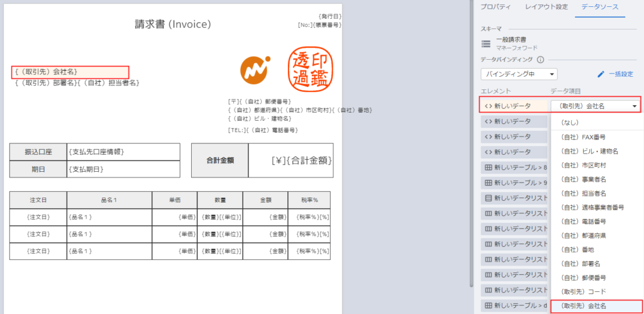Click the red 透過印鑑 seal stamp
This screenshot has height=314, width=644.
[x=309, y=68]
